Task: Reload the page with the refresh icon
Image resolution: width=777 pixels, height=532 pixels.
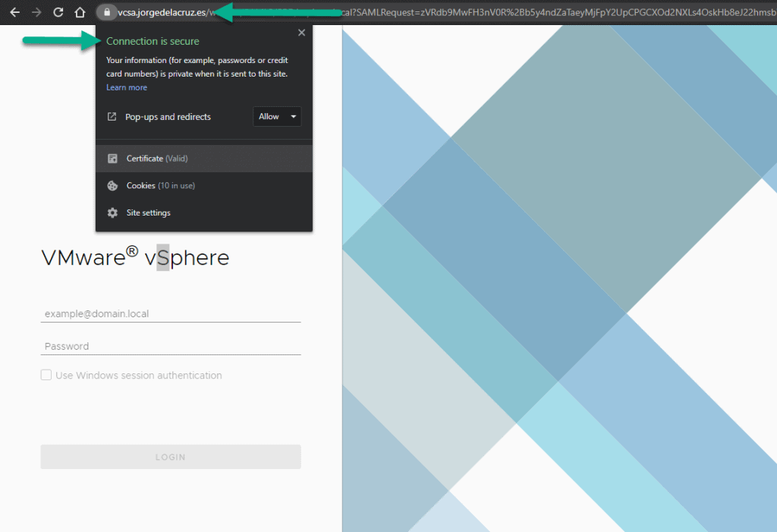Action: point(58,12)
